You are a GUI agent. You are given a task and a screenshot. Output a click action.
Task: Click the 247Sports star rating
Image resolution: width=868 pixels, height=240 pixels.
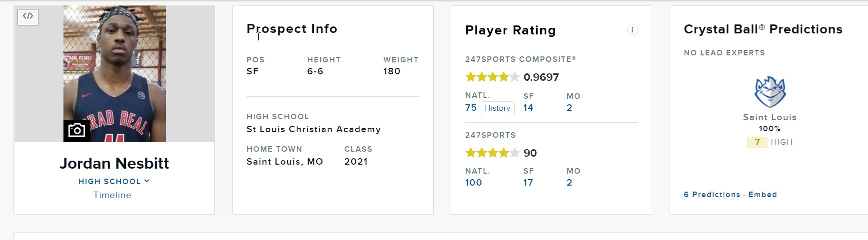click(492, 153)
